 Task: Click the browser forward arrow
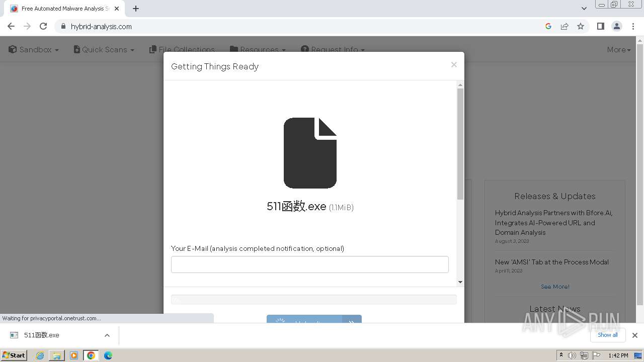pyautogui.click(x=27, y=26)
